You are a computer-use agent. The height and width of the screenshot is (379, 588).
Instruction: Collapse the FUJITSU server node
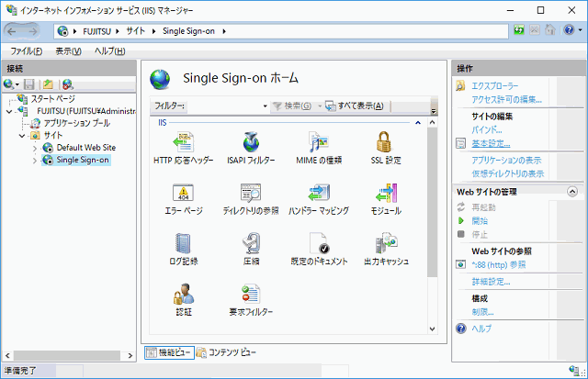[9, 112]
